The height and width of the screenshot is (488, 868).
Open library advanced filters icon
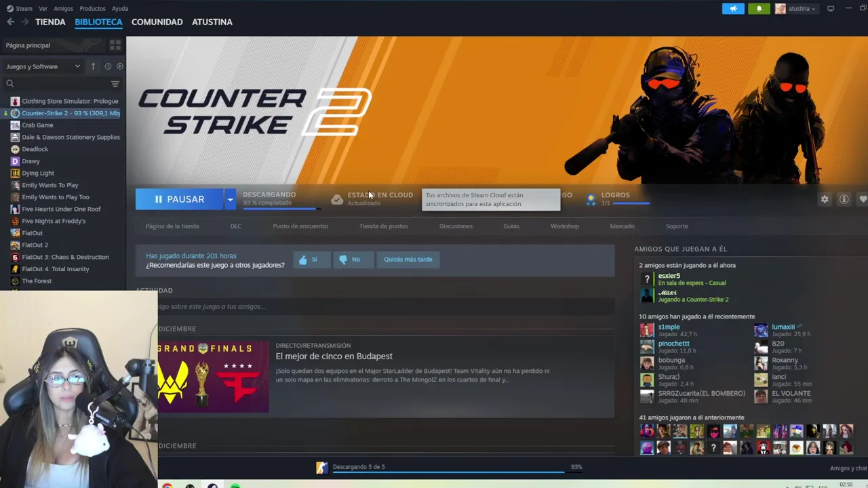pyautogui.click(x=115, y=83)
